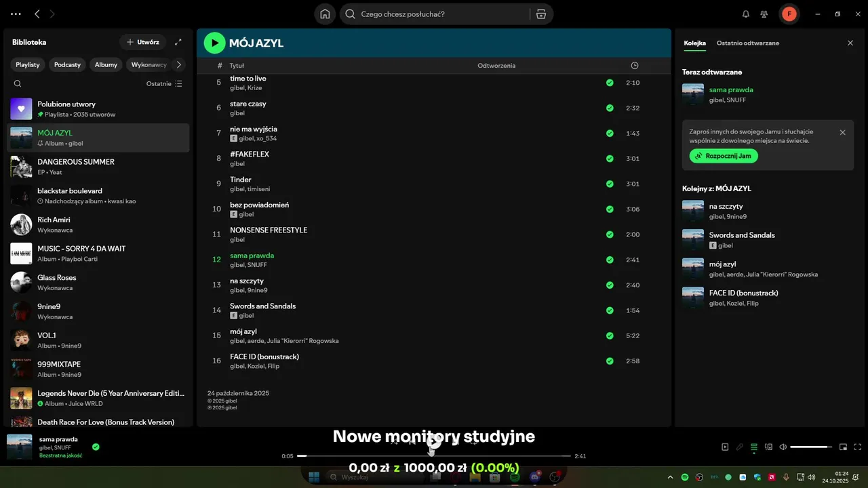Open the SNUFF artist link on sama prawda row

click(257, 265)
